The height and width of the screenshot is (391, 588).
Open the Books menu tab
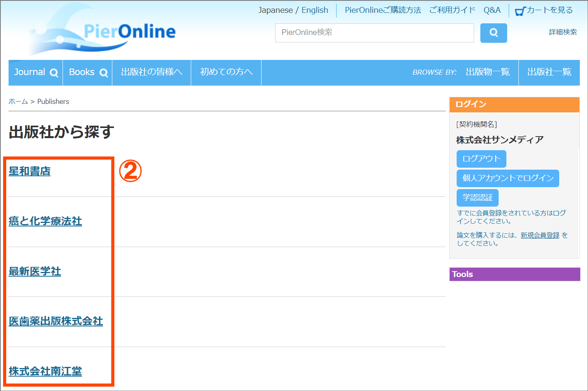coord(88,72)
